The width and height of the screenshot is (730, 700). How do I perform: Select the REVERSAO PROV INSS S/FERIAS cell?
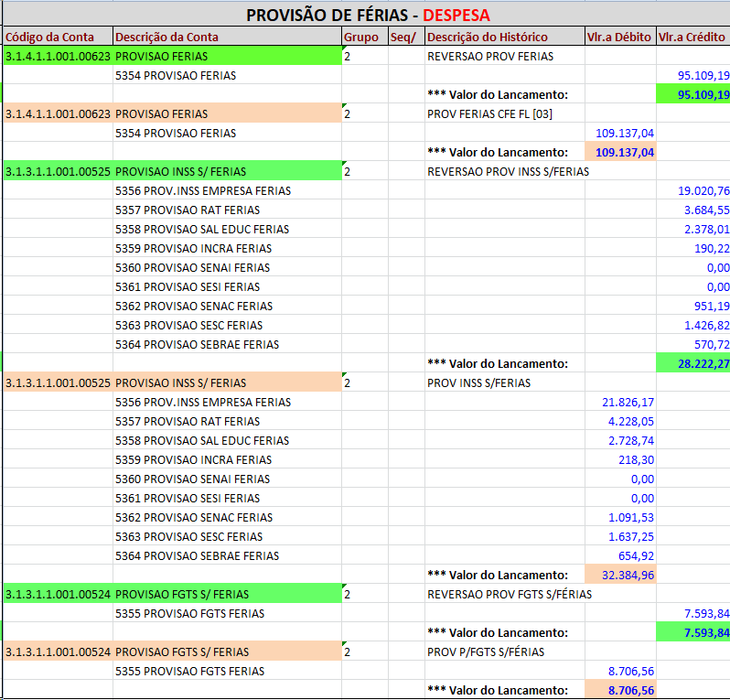pos(503,171)
